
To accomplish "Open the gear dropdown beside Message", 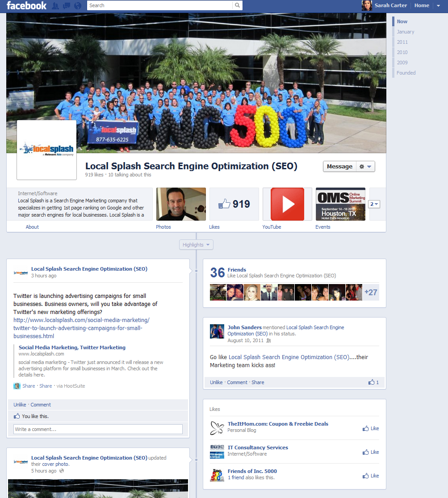I will 365,166.
